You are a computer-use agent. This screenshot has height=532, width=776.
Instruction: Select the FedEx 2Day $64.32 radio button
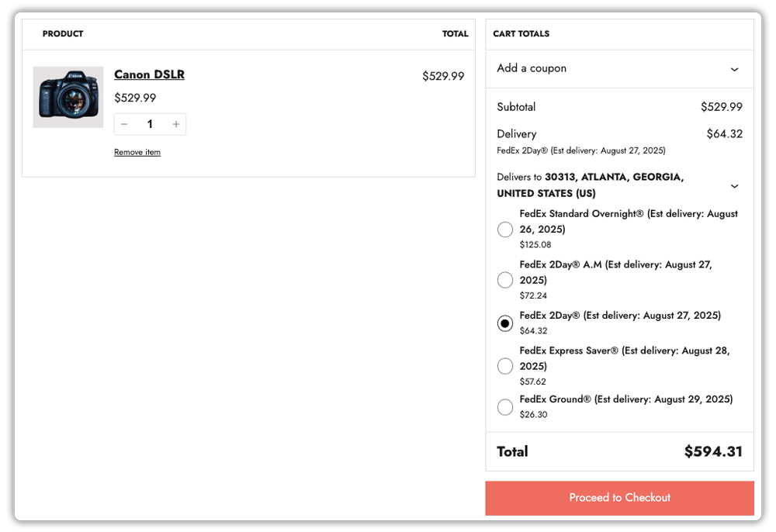(x=505, y=323)
